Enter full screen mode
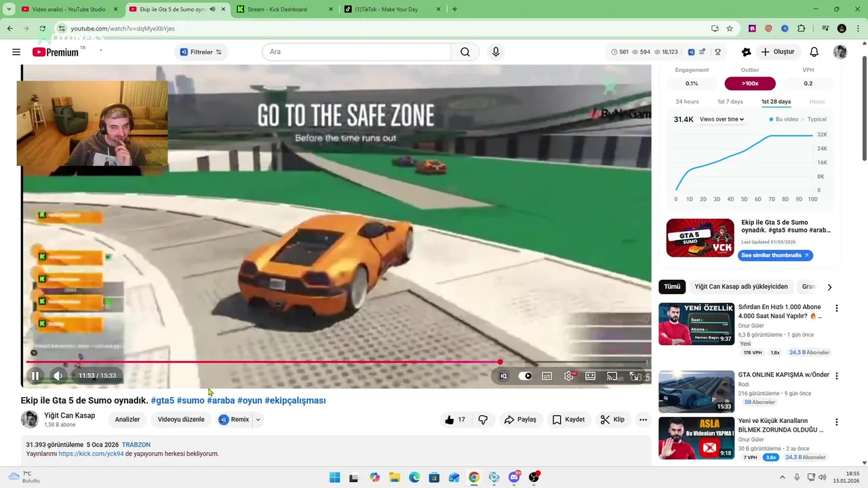The image size is (868, 488). pos(634,376)
